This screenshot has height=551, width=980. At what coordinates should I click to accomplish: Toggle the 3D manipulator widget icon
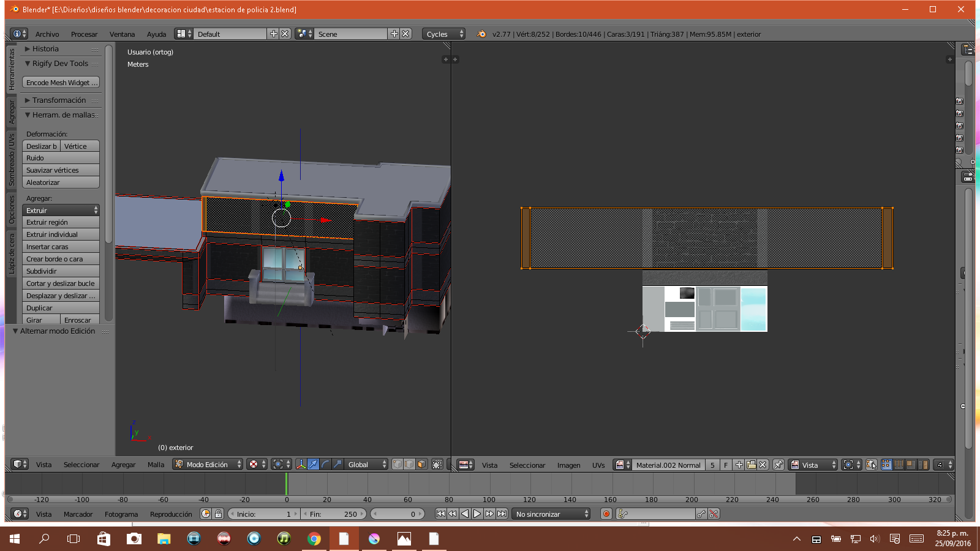301,465
